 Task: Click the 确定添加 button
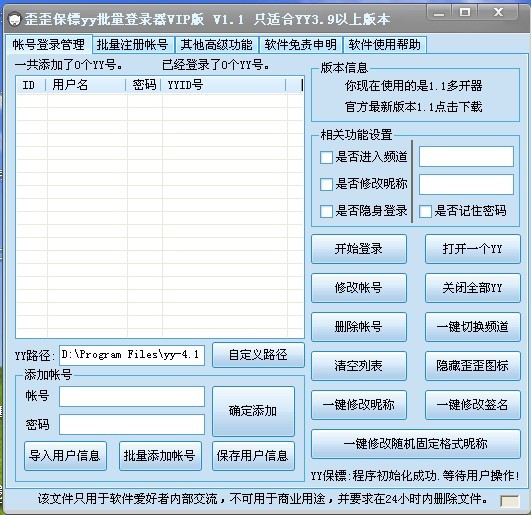tap(253, 411)
